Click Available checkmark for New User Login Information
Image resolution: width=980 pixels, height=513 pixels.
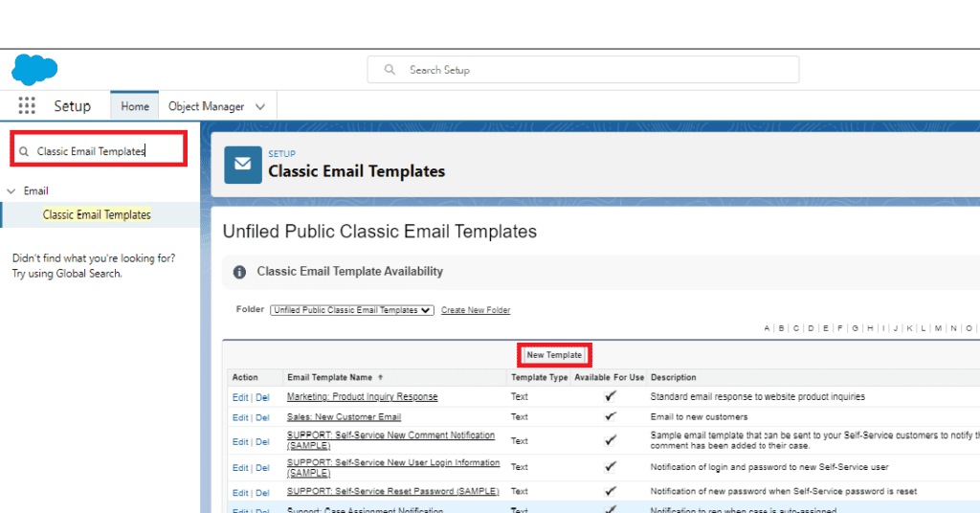point(610,466)
